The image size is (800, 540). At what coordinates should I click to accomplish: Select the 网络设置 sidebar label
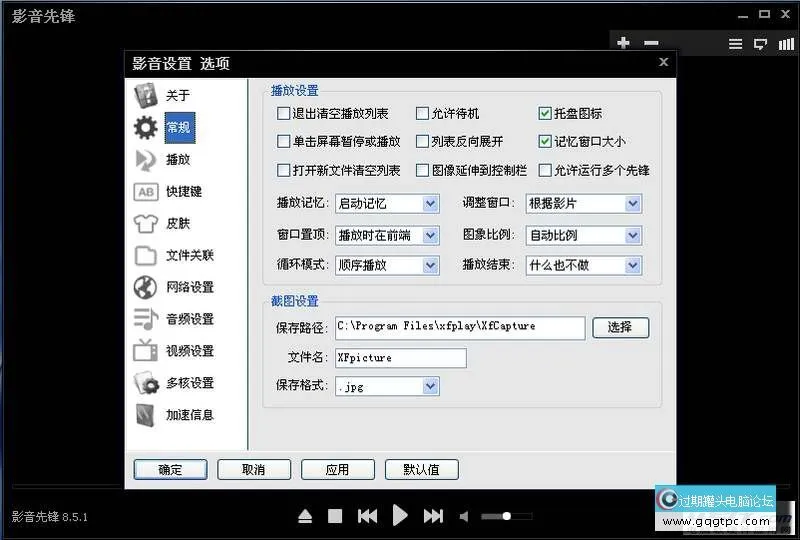(189, 287)
